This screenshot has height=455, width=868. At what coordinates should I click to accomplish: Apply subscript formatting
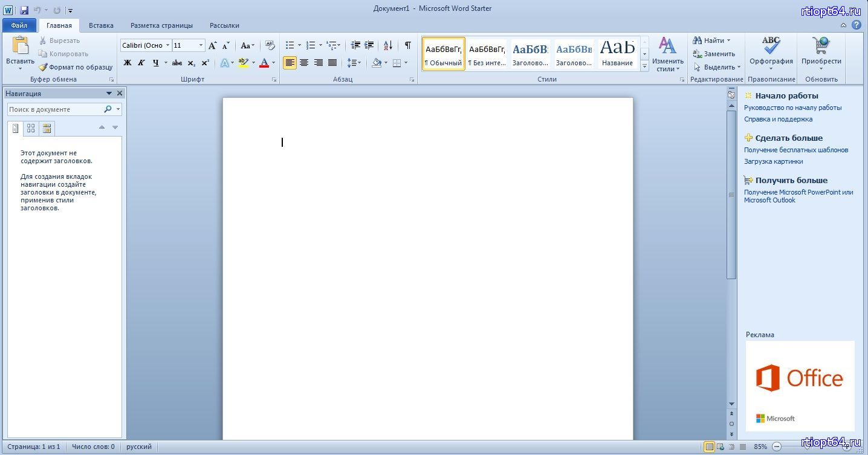coord(191,63)
